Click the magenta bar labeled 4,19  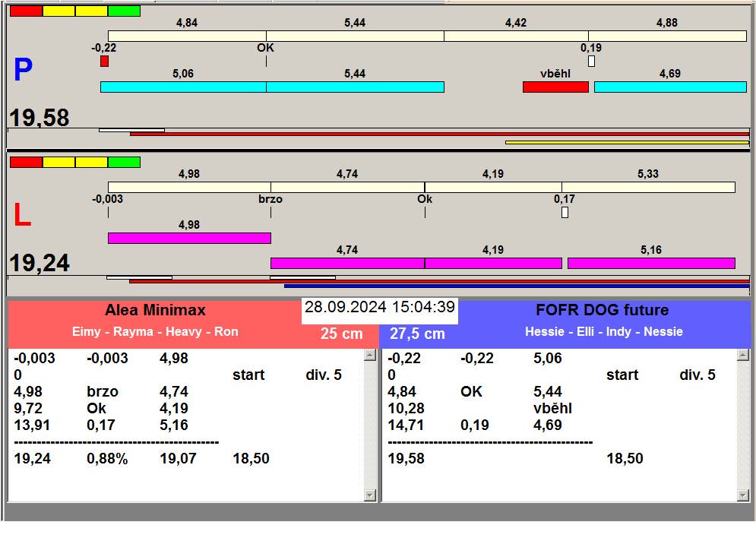[493, 263]
